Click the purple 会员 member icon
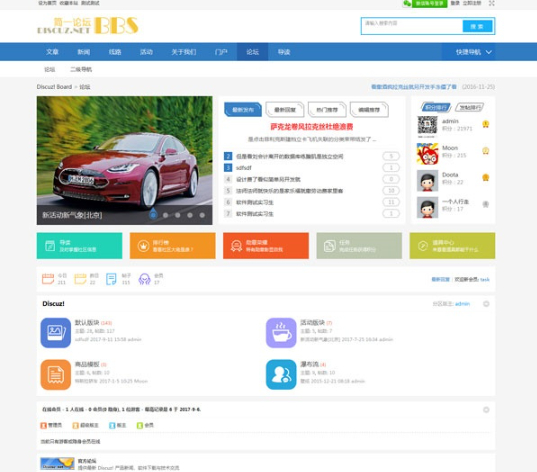 point(145,279)
